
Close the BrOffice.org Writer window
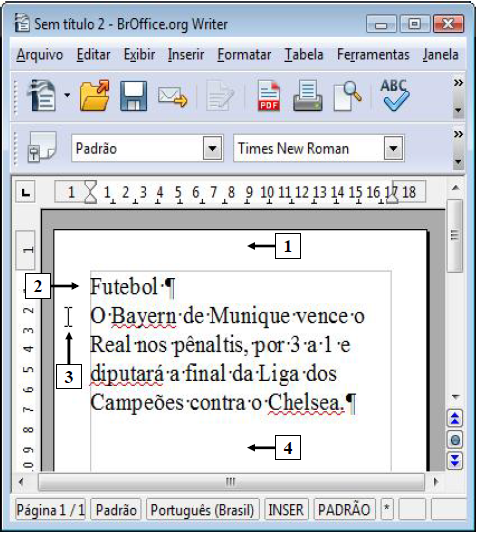[448, 24]
